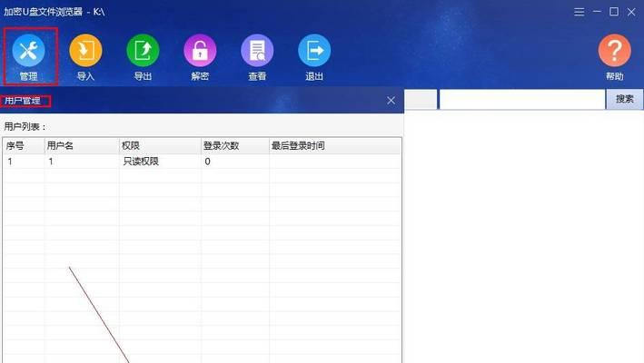Click the 退出 exit icon

point(314,51)
